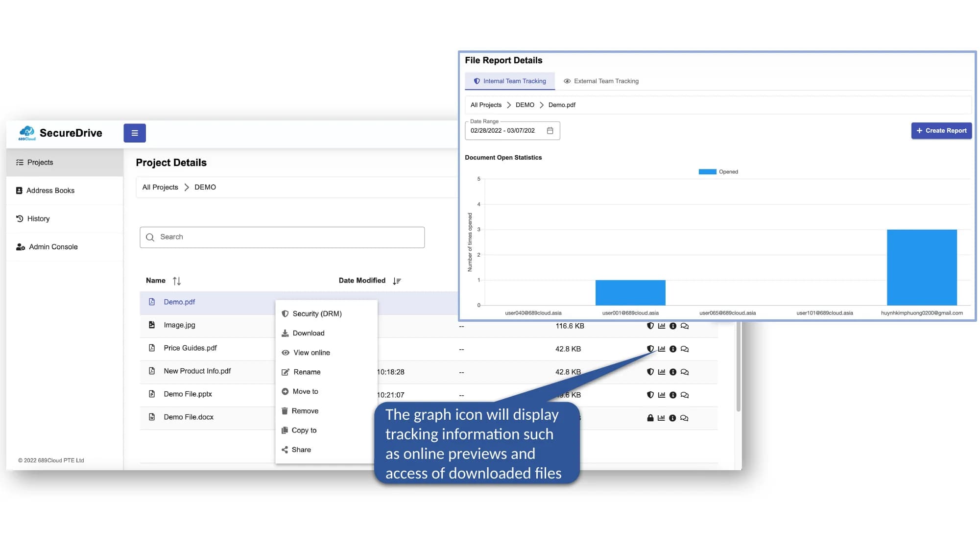980x551 pixels.
Task: Open History in the sidebar
Action: tap(65, 218)
